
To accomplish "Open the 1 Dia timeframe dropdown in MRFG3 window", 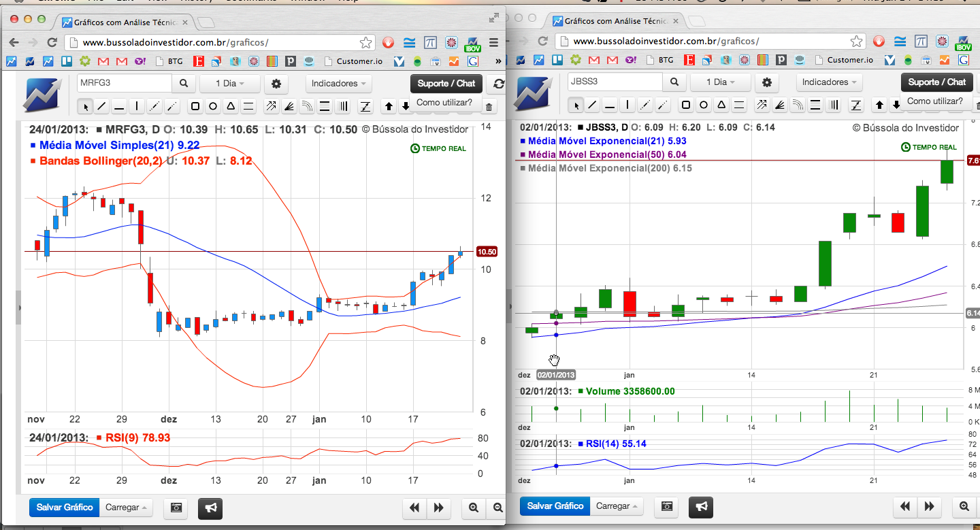I will [x=231, y=84].
